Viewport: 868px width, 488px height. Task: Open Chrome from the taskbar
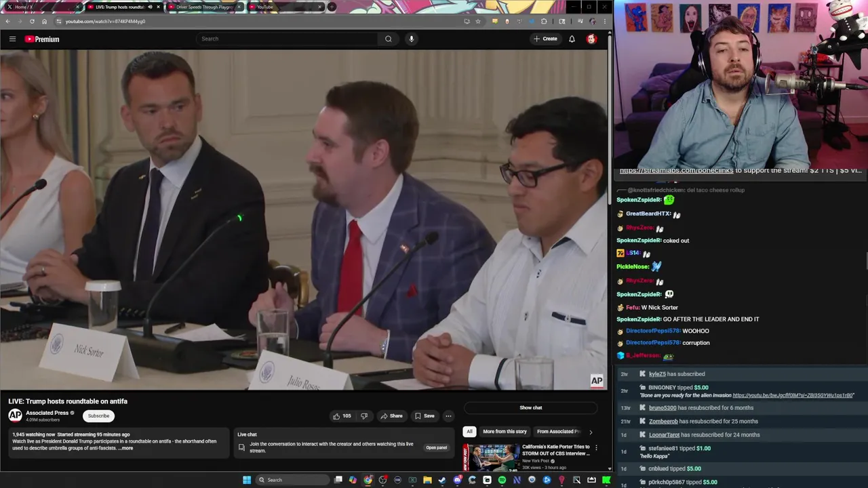tap(368, 480)
